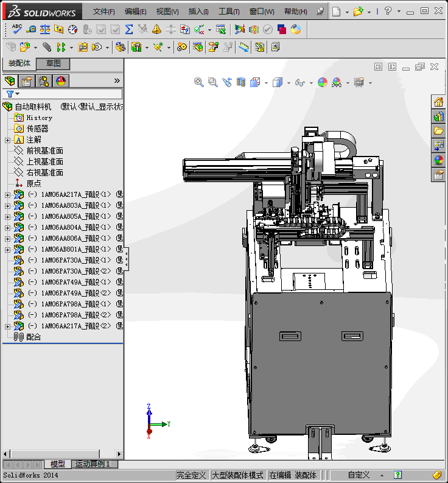The height and width of the screenshot is (483, 448).
Task: Open the mass properties scale icon
Action: click(x=45, y=29)
